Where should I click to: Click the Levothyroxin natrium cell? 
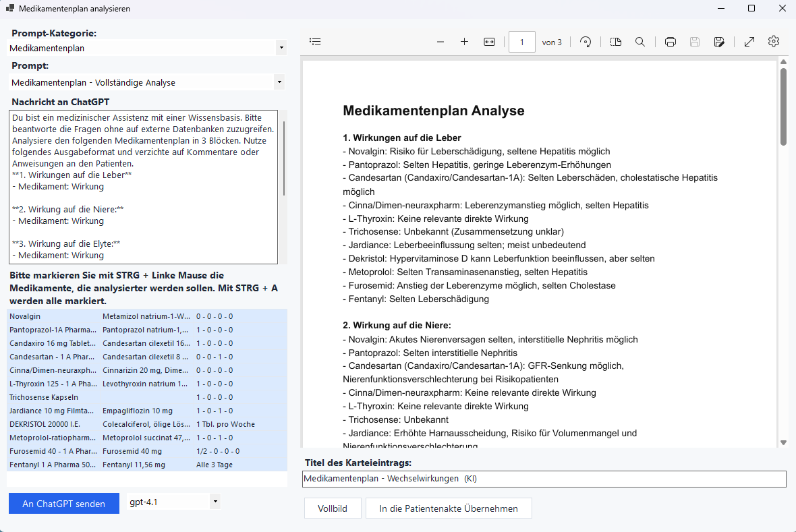(145, 384)
